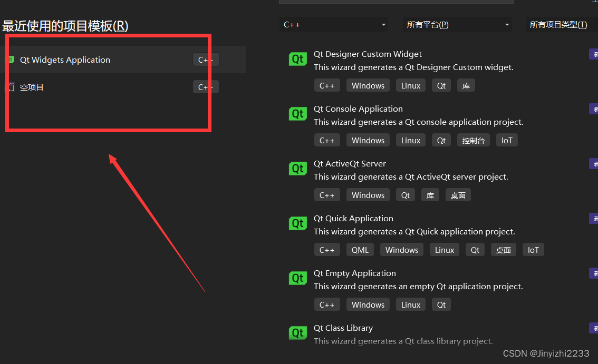Viewport: 598px width, 364px height.
Task: Click 桌面 tag under Qt ActiveQt Server
Action: click(x=458, y=195)
